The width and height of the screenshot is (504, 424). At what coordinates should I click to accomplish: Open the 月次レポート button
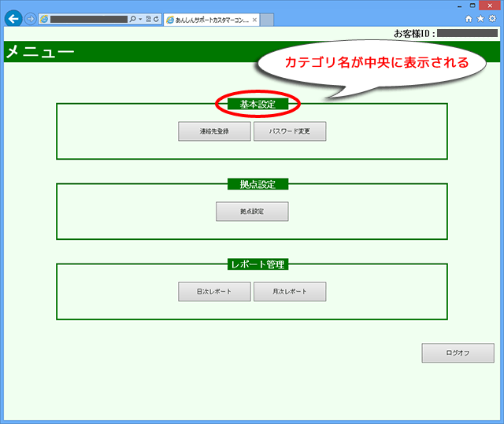[x=290, y=292]
